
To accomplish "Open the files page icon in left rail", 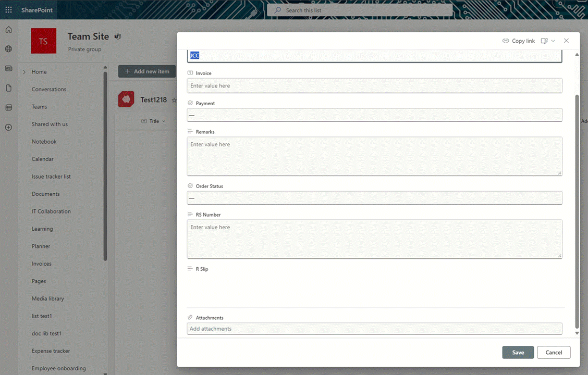I will (9, 88).
